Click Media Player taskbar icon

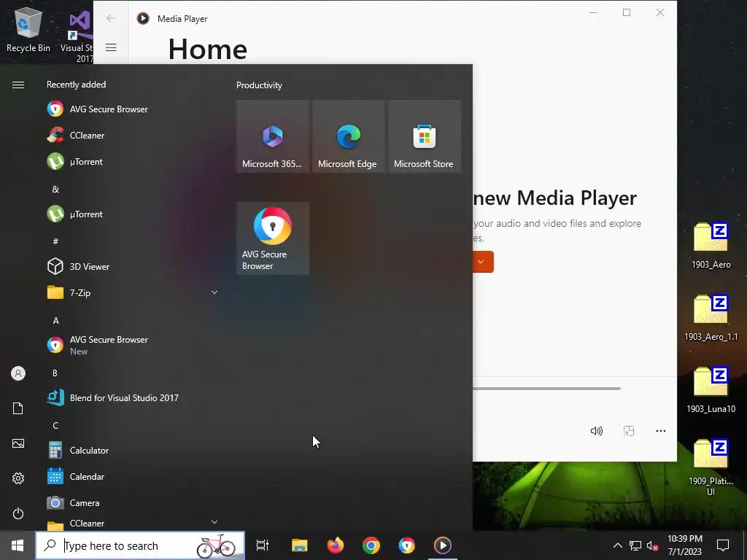click(x=443, y=545)
